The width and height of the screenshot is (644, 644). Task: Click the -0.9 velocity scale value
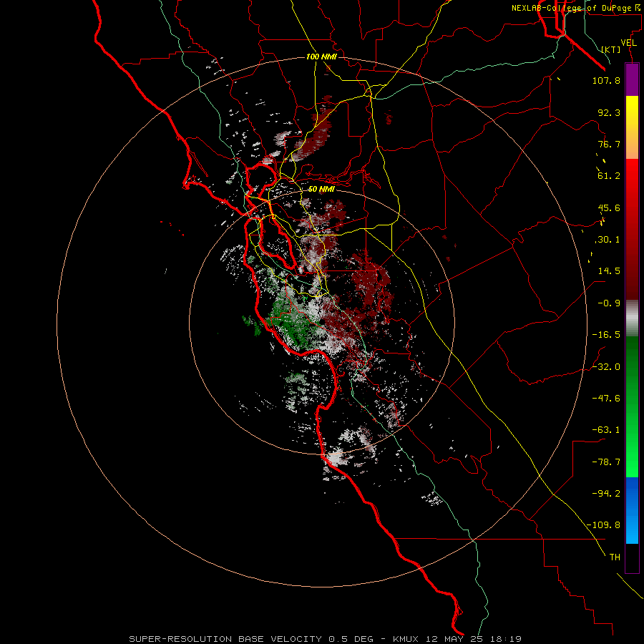pos(609,303)
